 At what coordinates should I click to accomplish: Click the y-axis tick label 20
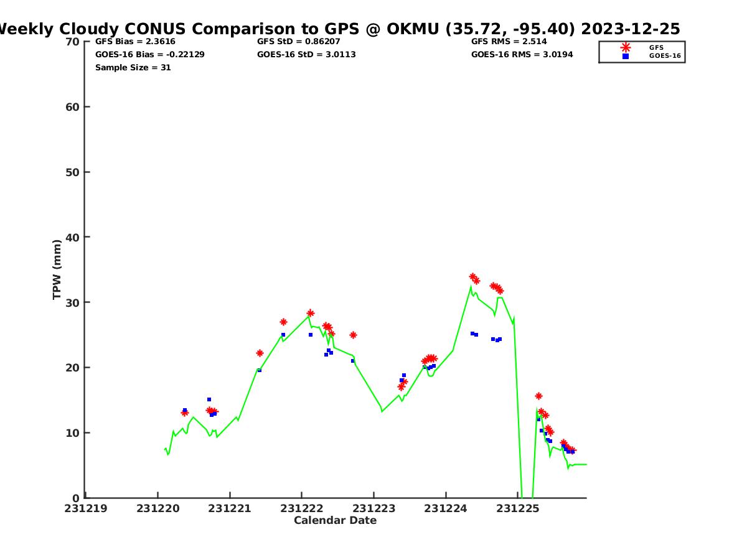point(73,368)
